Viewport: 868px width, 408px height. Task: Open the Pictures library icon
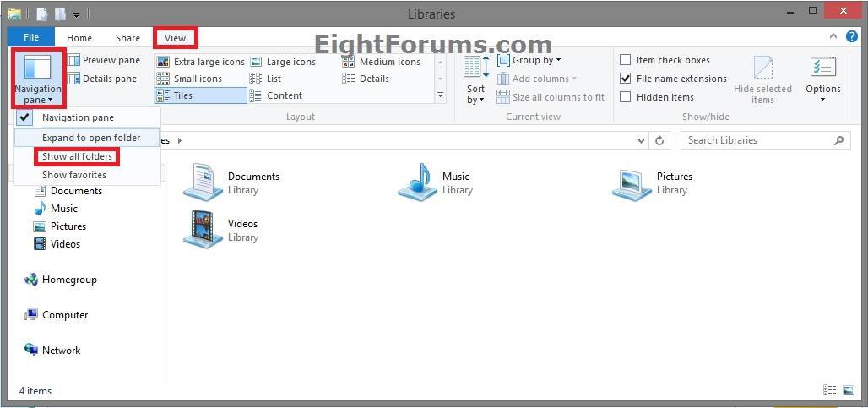632,182
